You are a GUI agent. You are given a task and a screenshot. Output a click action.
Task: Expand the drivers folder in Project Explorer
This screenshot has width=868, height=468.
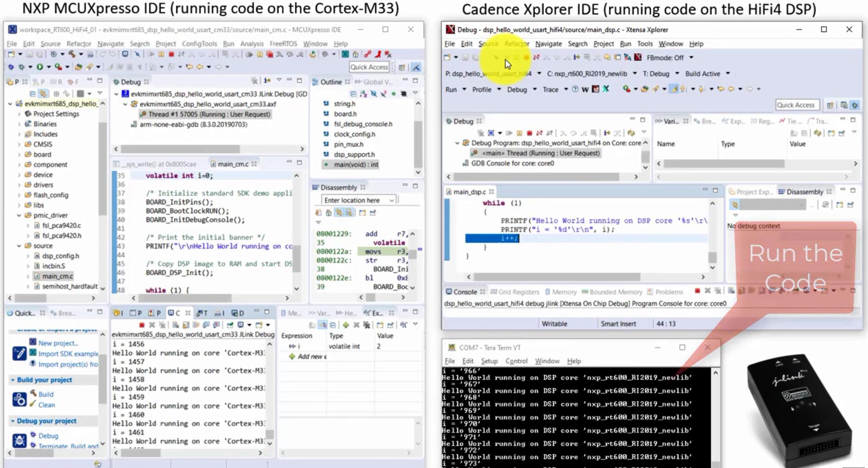pyautogui.click(x=19, y=185)
